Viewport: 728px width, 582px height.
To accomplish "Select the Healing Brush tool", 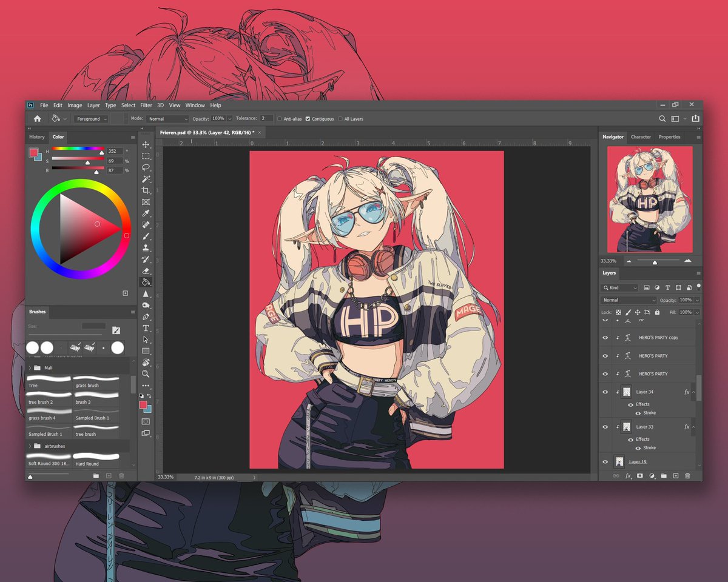I will pos(146,225).
